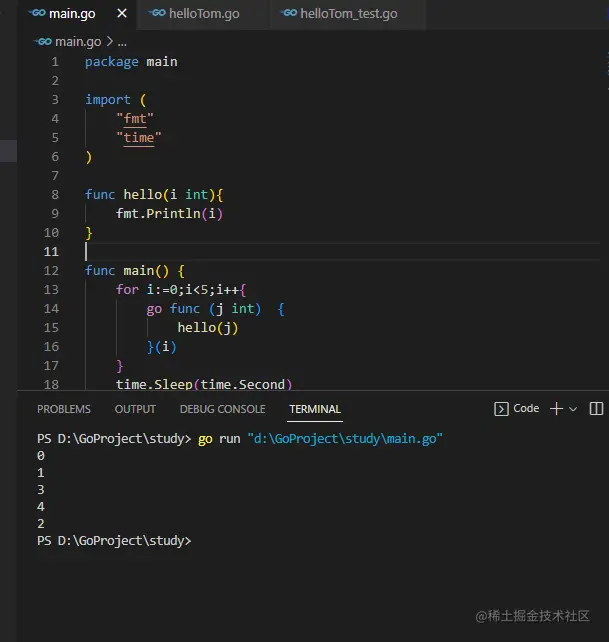This screenshot has height=642, width=609.
Task: Click the 'import (' line
Action: pos(115,100)
